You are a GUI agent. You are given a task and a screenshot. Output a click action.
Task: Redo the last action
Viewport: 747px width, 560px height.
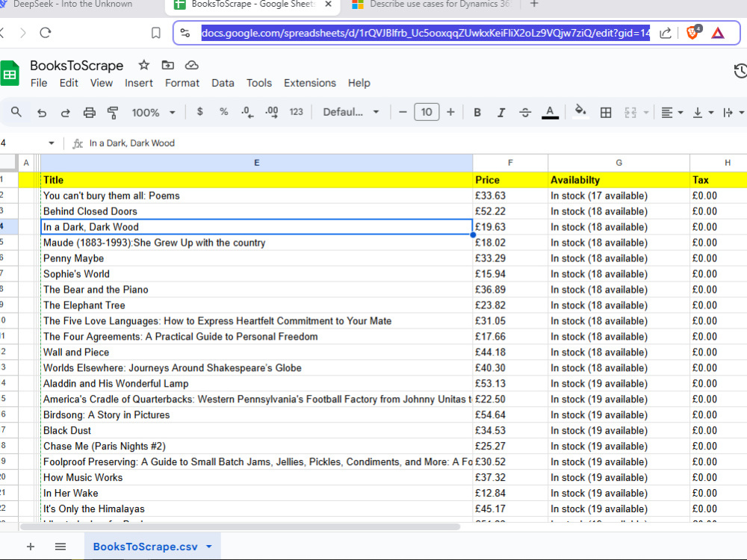pos(65,113)
